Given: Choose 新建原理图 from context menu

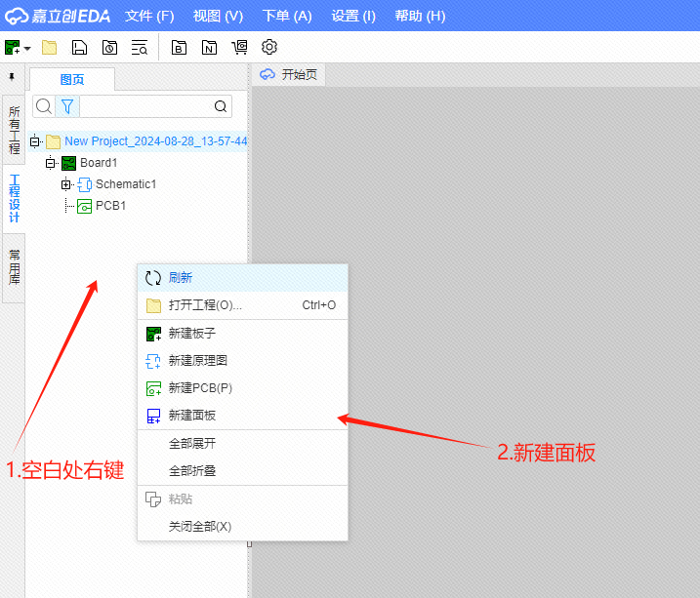Looking at the screenshot, I should [242, 360].
